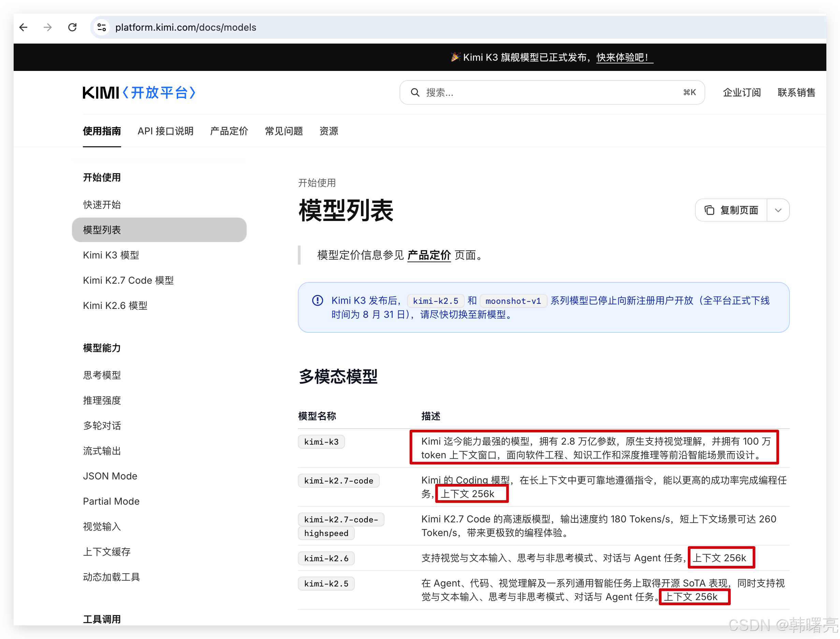Click the kimi-k2.7-code model name cell
840x639 pixels.
coord(339,480)
